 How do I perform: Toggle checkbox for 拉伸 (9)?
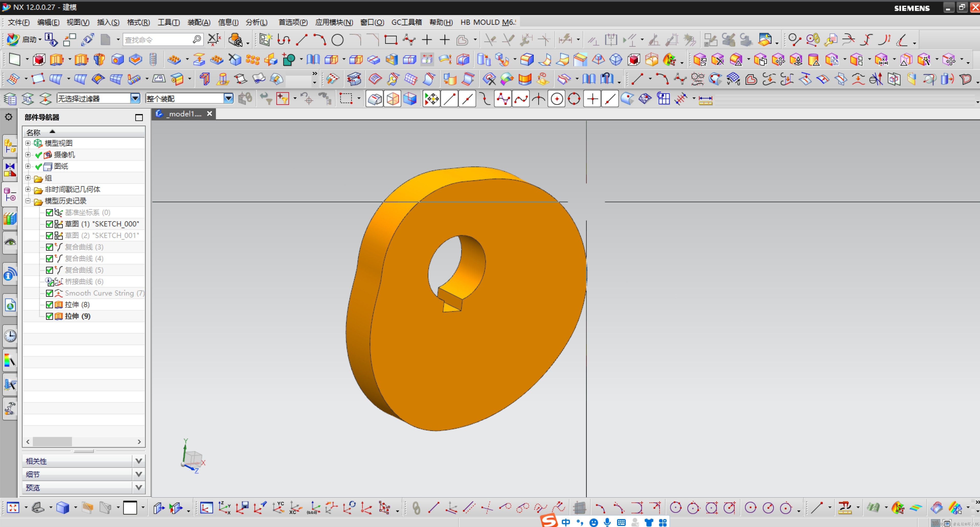point(49,316)
